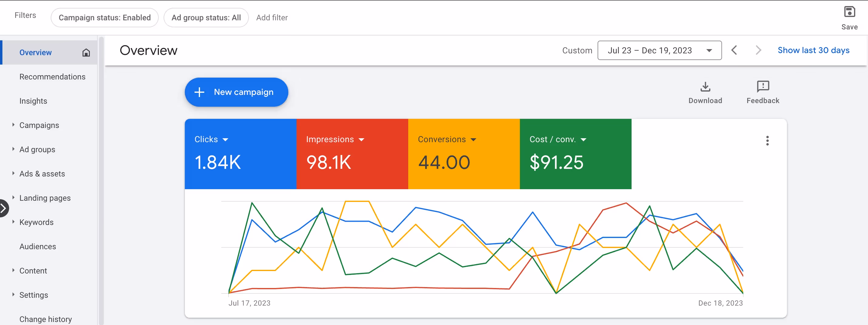Open the Conversions metric dropdown

473,140
